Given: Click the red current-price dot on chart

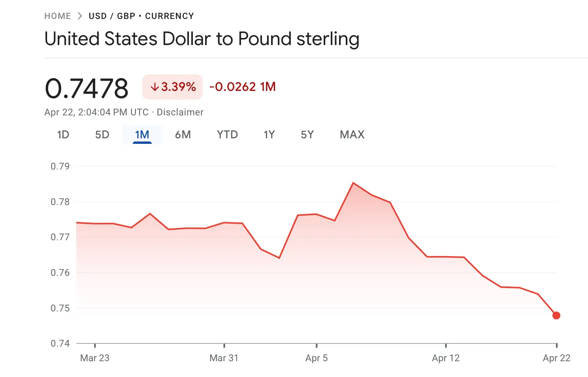Looking at the screenshot, I should (x=556, y=315).
